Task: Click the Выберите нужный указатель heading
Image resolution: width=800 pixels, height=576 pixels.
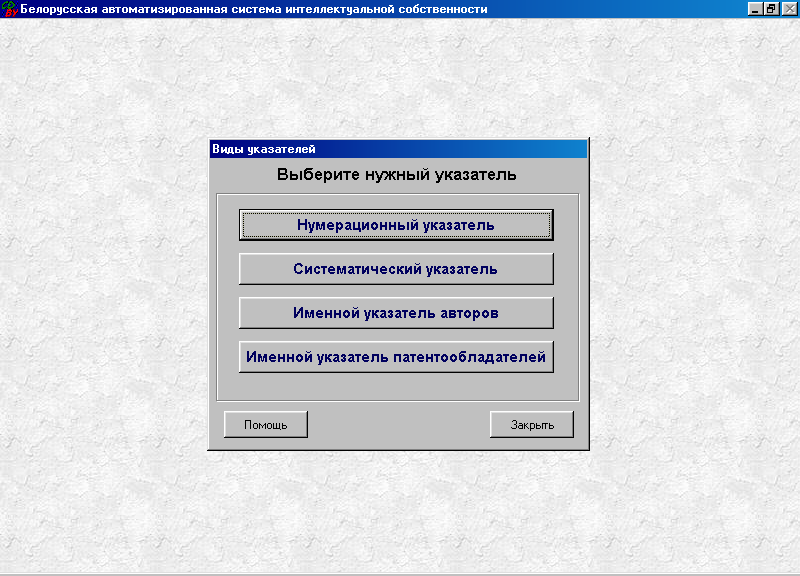Action: [396, 174]
